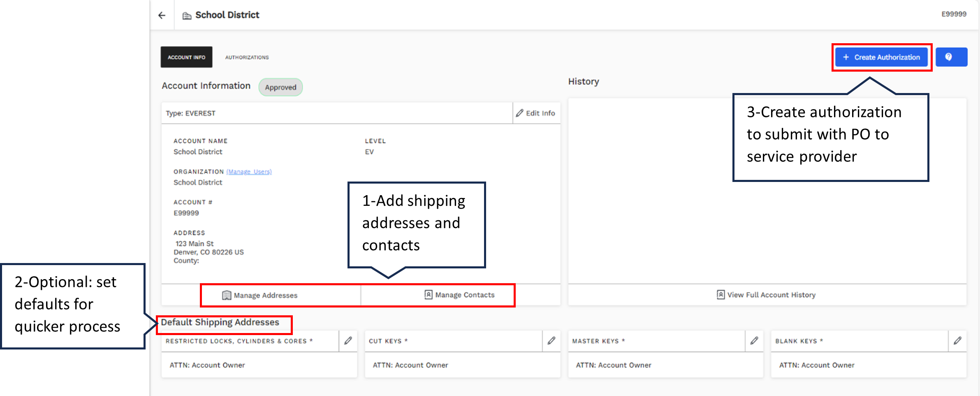Click the back arrow to return
Viewport: 980px width, 396px height.
[162, 15]
